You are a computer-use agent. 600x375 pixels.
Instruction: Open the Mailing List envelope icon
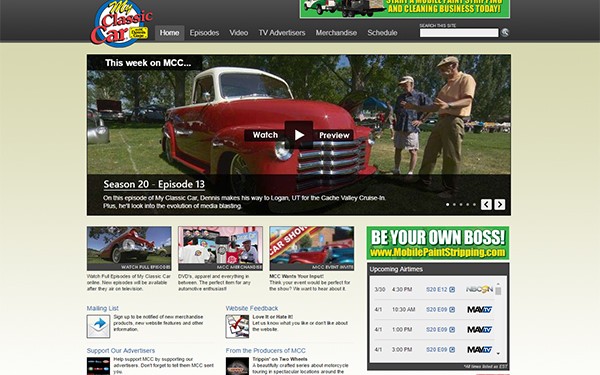tap(98, 326)
